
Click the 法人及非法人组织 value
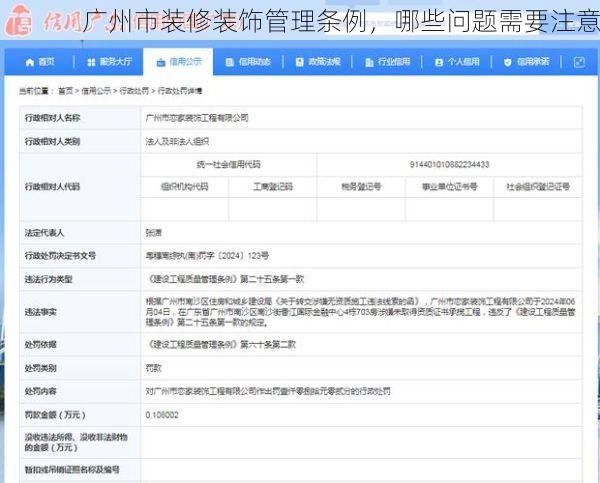pyautogui.click(x=177, y=142)
